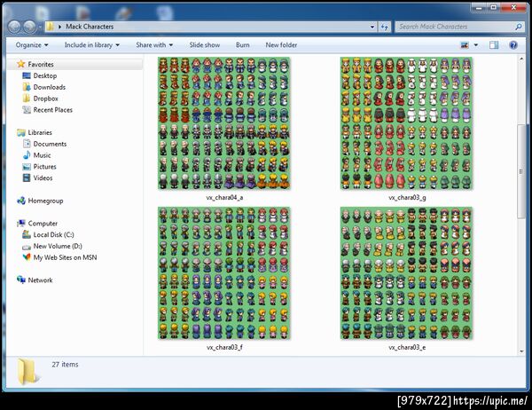Click the New Volume (D:) drive icon
The image size is (532, 410).
(27, 247)
